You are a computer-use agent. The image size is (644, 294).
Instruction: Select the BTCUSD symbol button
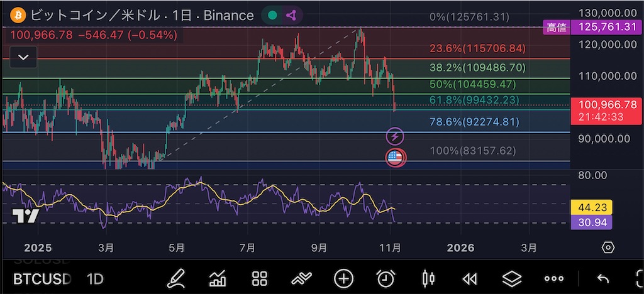coord(42,280)
